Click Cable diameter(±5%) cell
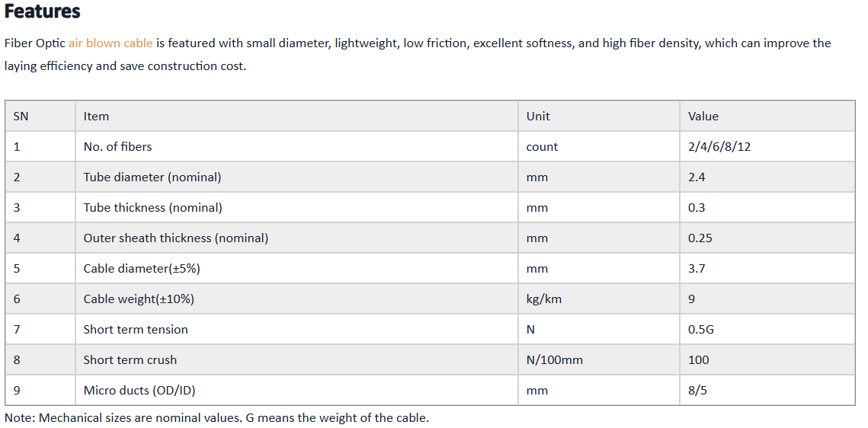The width and height of the screenshot is (868, 428). pos(296,268)
